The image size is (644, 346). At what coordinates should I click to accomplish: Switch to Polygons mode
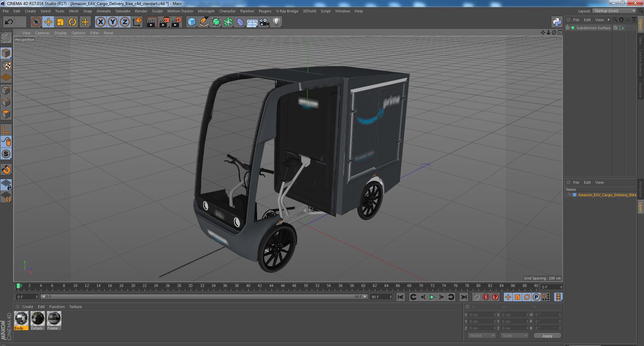(x=6, y=114)
